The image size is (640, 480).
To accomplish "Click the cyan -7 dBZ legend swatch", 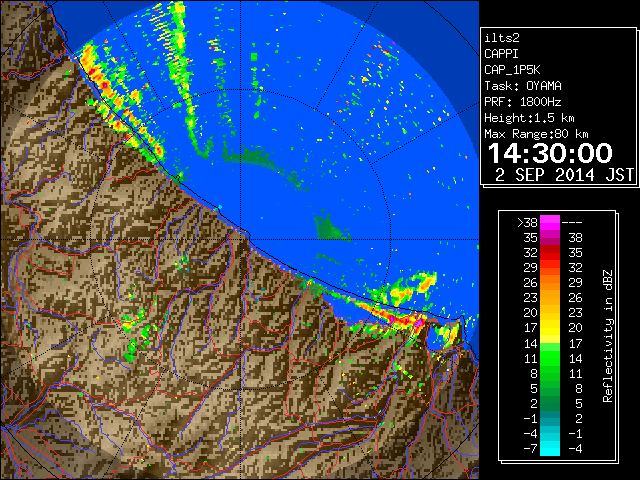I will [x=550, y=448].
